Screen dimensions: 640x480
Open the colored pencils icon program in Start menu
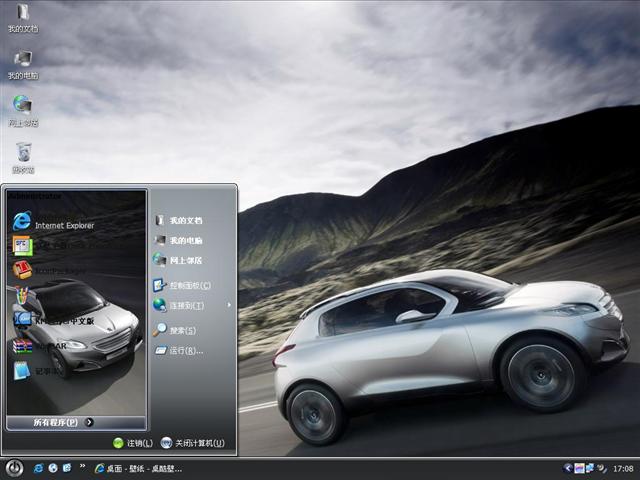pyautogui.click(x=21, y=295)
